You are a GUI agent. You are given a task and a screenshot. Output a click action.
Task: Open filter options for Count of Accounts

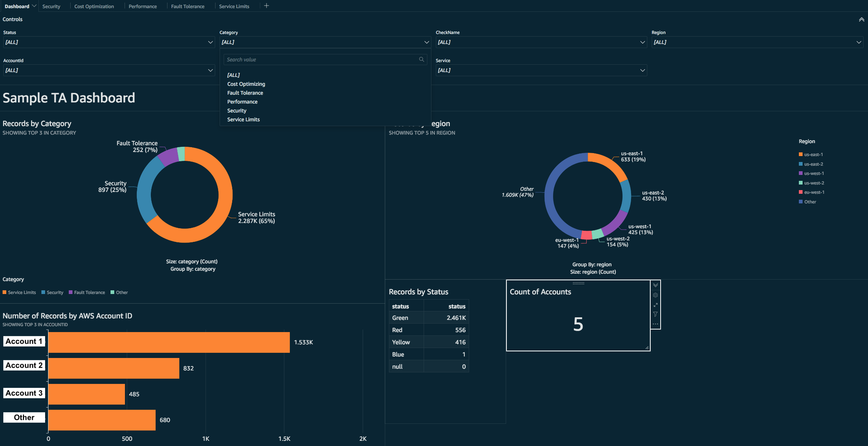pos(655,314)
